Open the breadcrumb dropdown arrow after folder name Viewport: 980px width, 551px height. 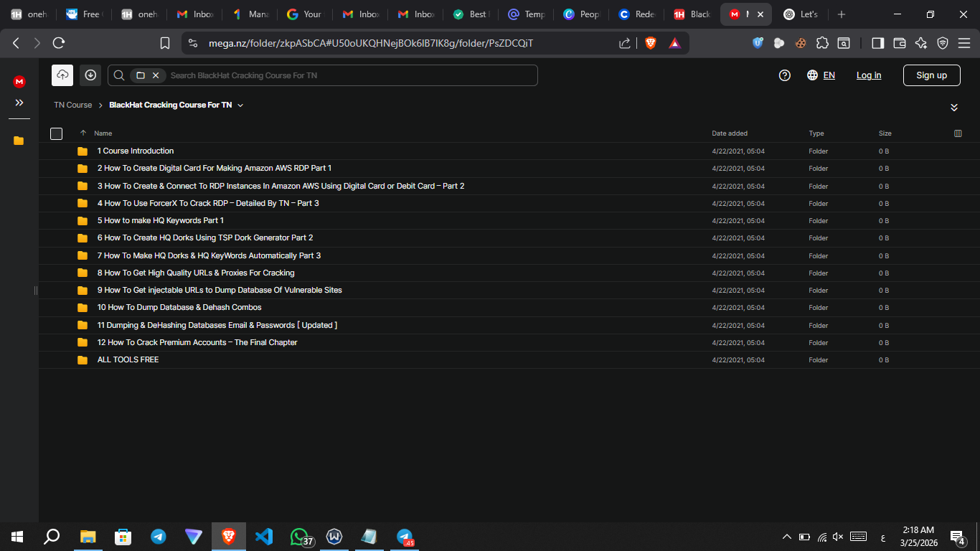(x=240, y=105)
